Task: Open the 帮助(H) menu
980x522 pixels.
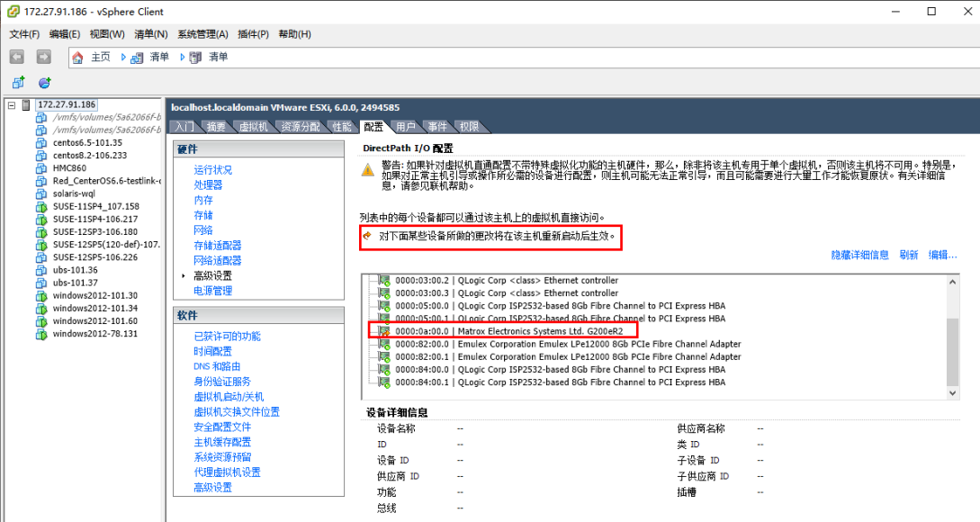Action: [295, 34]
